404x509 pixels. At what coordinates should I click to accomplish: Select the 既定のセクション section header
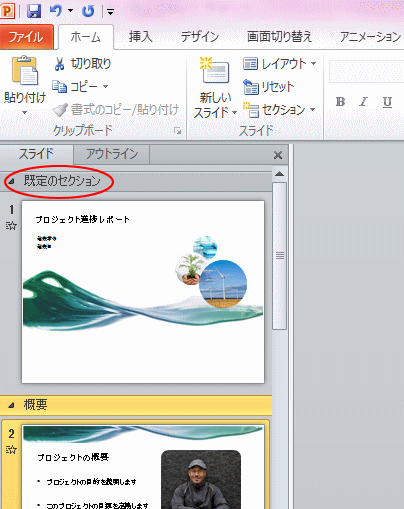tap(136, 181)
